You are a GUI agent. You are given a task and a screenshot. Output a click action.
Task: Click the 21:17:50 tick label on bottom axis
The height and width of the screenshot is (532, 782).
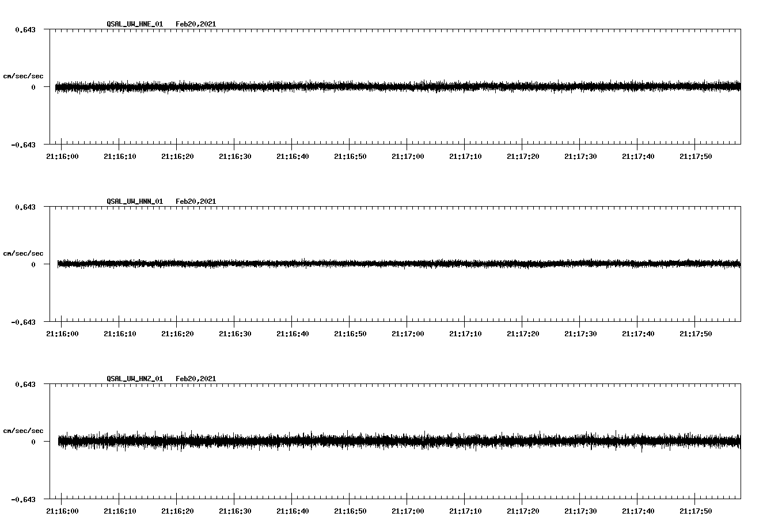(x=694, y=510)
